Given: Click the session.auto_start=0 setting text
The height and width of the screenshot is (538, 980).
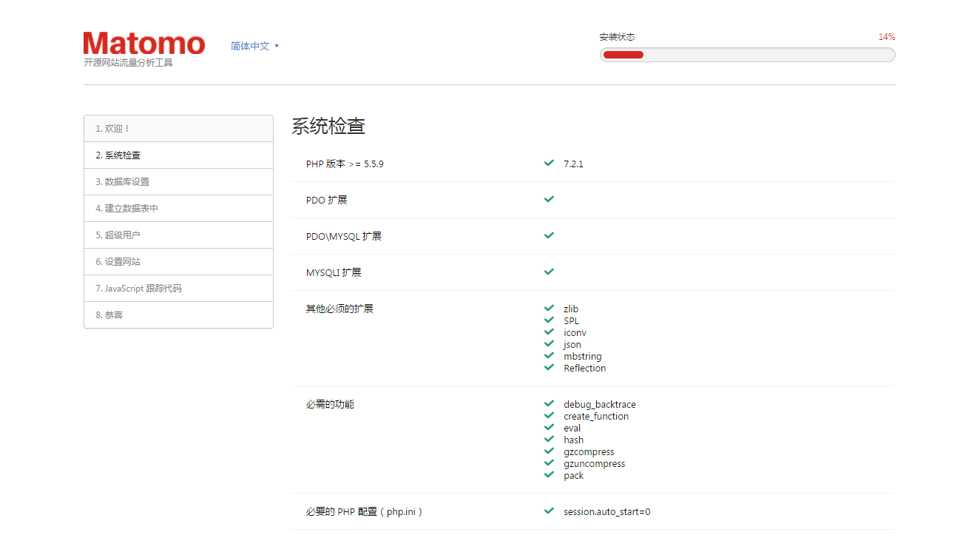Looking at the screenshot, I should click(x=607, y=512).
